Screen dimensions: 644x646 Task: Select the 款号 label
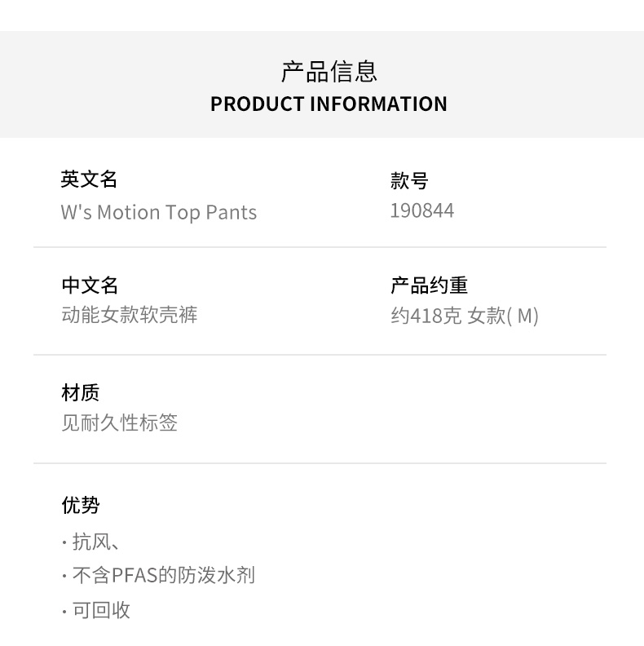[x=409, y=181]
